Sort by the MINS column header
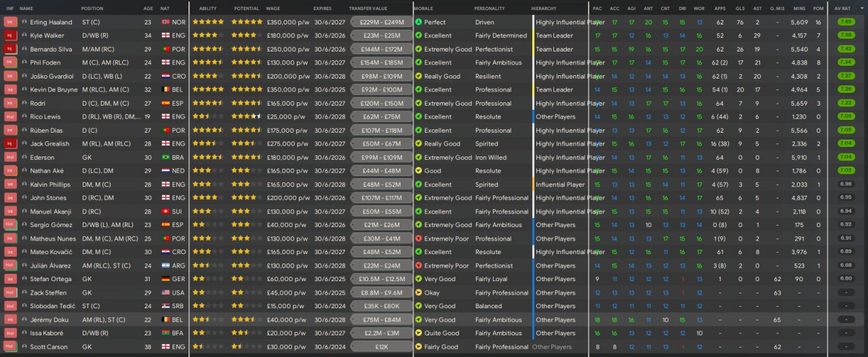868x357 pixels. click(x=798, y=8)
